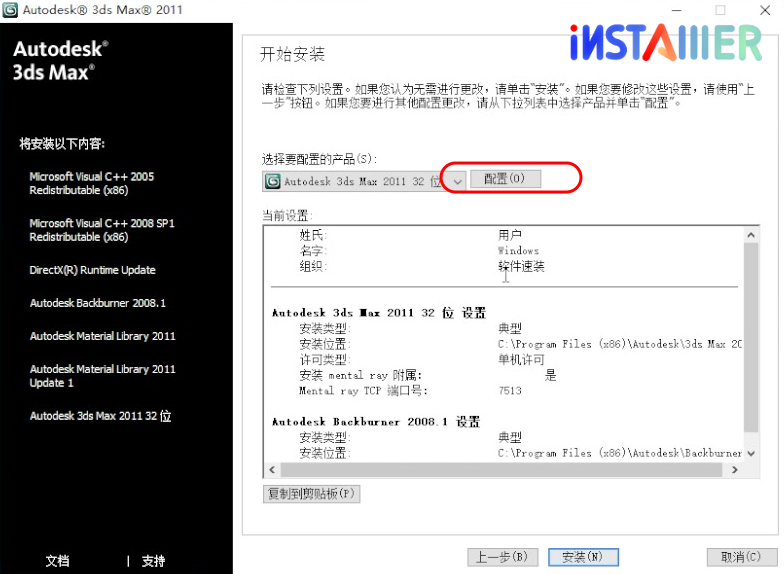Click the Autodesk 3ds Max 2011 32 位 设置 heading
The width and height of the screenshot is (784, 574).
coord(379,313)
